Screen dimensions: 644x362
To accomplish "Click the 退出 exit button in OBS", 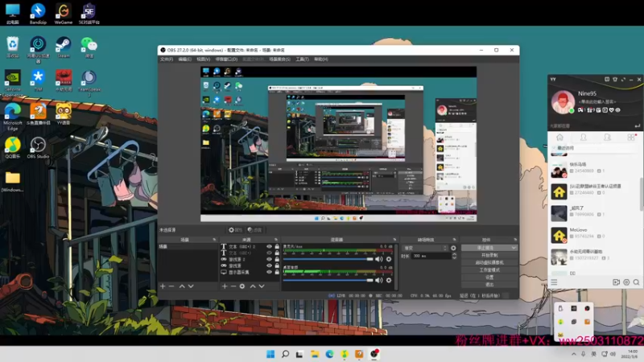I will tap(489, 285).
